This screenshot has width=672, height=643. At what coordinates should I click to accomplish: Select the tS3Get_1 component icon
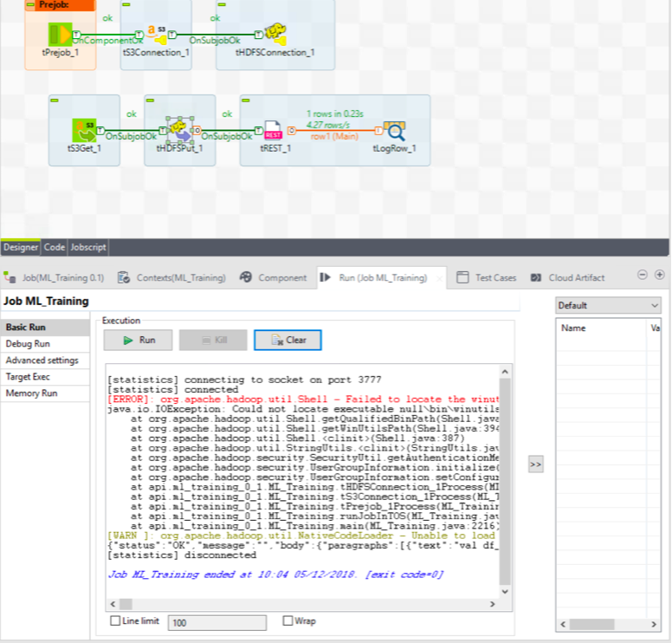[84, 130]
